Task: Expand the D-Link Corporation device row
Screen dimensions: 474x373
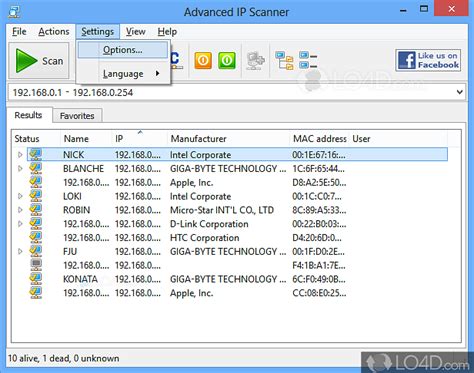Action: (20, 224)
